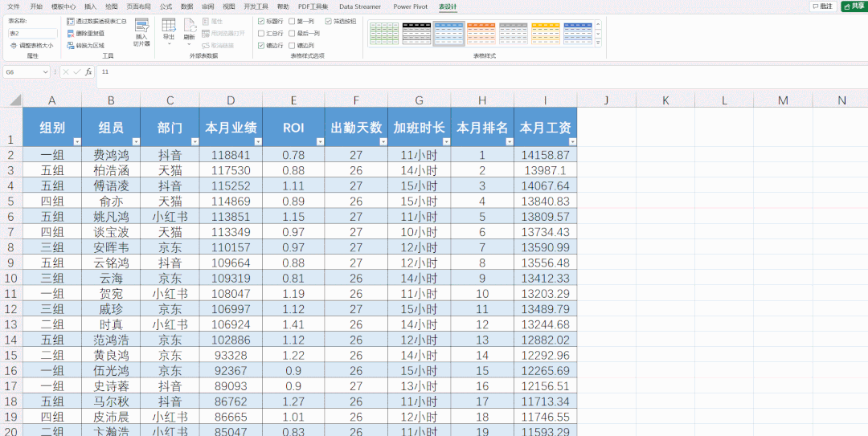Select cell containing 傅语凌
The width and height of the screenshot is (868, 436).
click(x=111, y=185)
